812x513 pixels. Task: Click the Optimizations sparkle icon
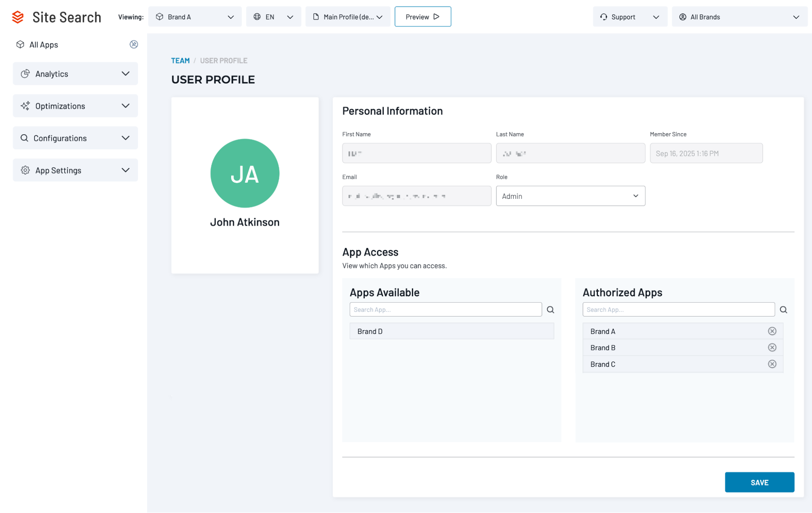[25, 106]
